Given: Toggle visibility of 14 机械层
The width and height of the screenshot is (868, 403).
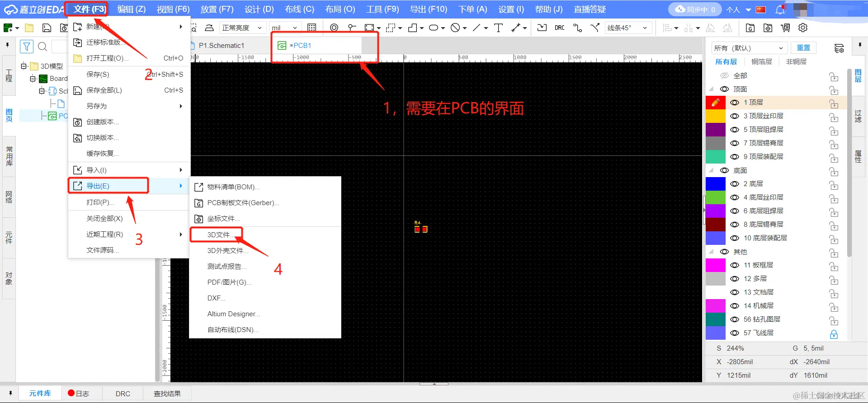Looking at the screenshot, I should 735,306.
